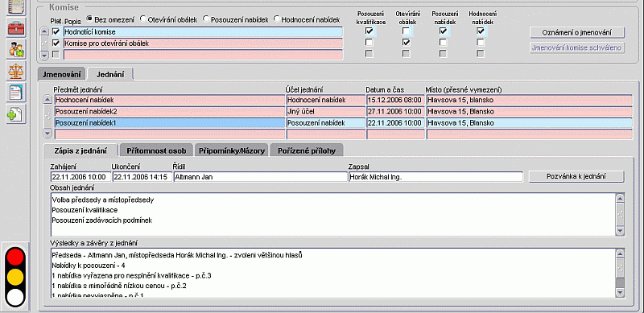Click Oznámení o jmenování button
Viewport: 644px width, 313px height.
(577, 32)
